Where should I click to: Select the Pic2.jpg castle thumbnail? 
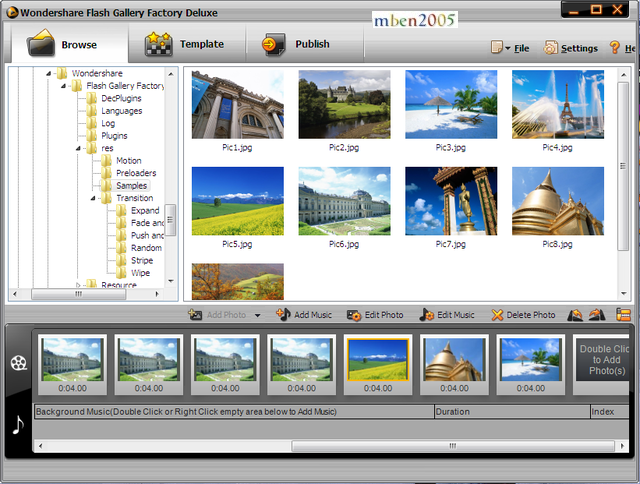click(x=344, y=104)
